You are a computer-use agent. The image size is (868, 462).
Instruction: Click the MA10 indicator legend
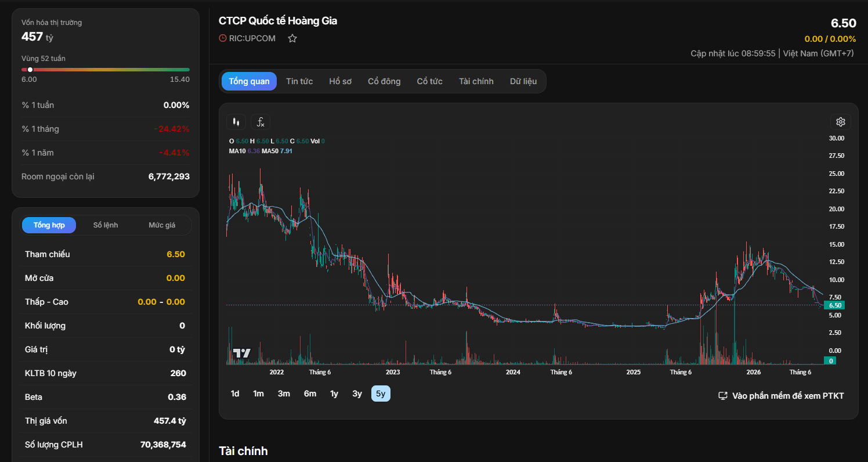click(244, 151)
